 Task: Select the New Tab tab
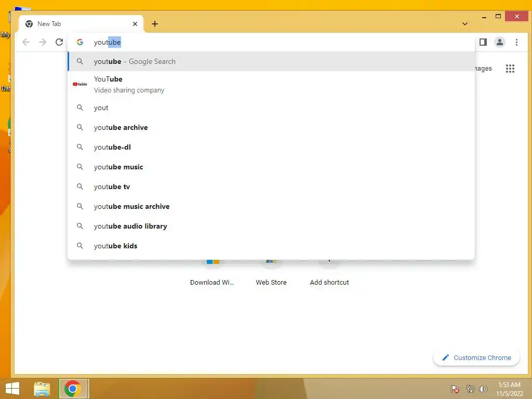click(81, 24)
